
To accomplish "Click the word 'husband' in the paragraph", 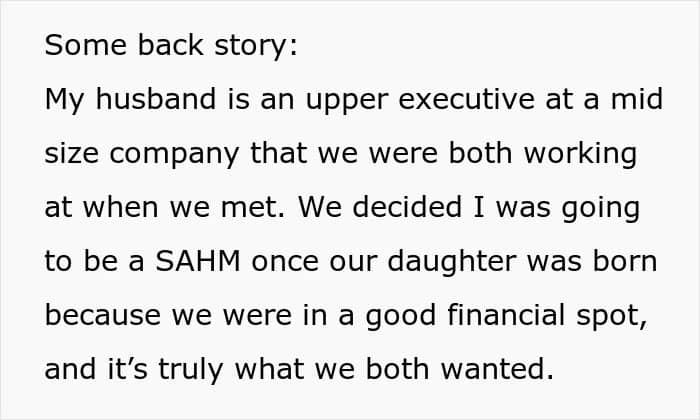I will (x=156, y=99).
